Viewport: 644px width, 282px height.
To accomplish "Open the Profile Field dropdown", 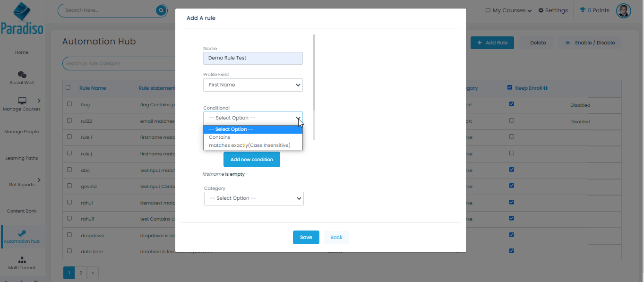I will point(253,85).
